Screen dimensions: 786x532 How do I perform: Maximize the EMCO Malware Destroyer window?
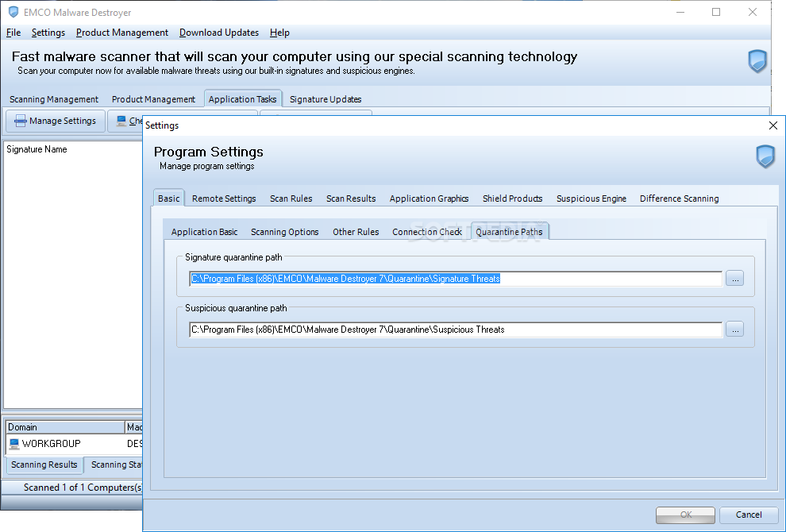pyautogui.click(x=716, y=12)
